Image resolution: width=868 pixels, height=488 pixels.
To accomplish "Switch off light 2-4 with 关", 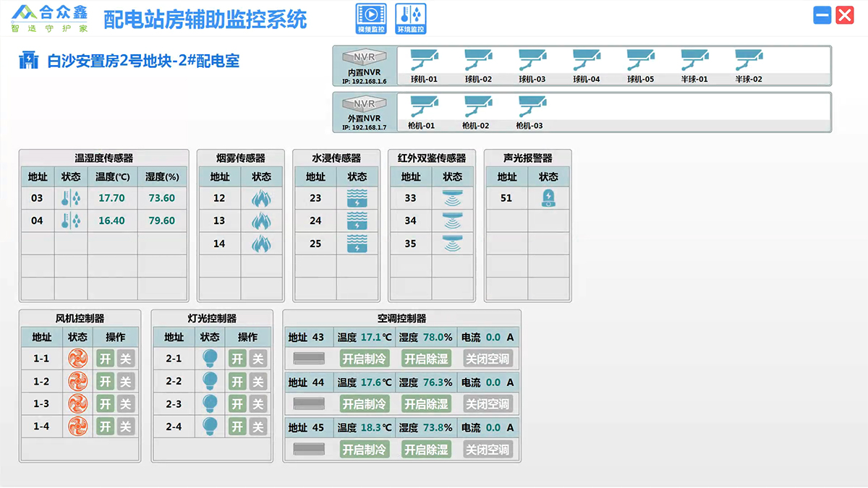I will click(x=258, y=427).
